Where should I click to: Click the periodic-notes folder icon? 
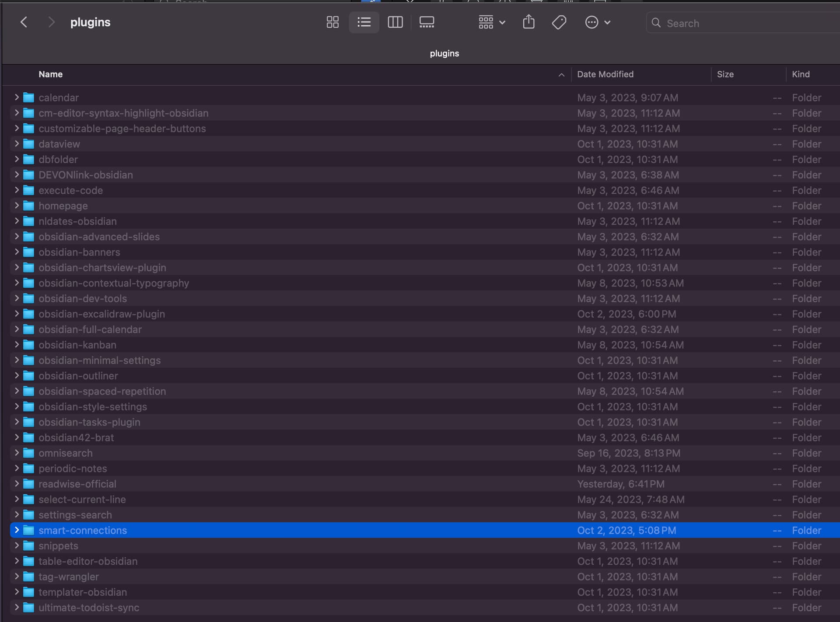pyautogui.click(x=28, y=468)
